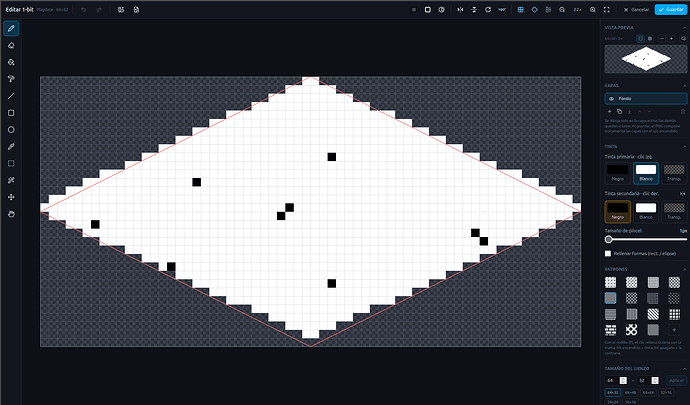Select the ellipse shape tool

coord(11,130)
